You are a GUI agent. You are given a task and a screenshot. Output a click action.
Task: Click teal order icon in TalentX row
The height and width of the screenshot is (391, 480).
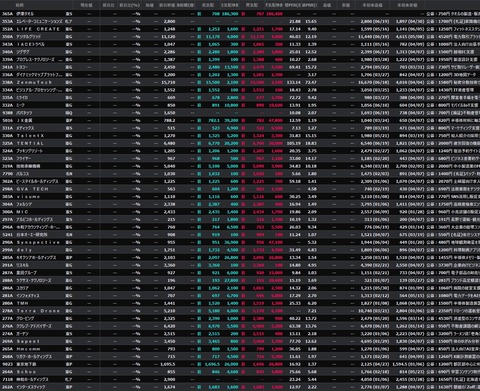(x=199, y=136)
